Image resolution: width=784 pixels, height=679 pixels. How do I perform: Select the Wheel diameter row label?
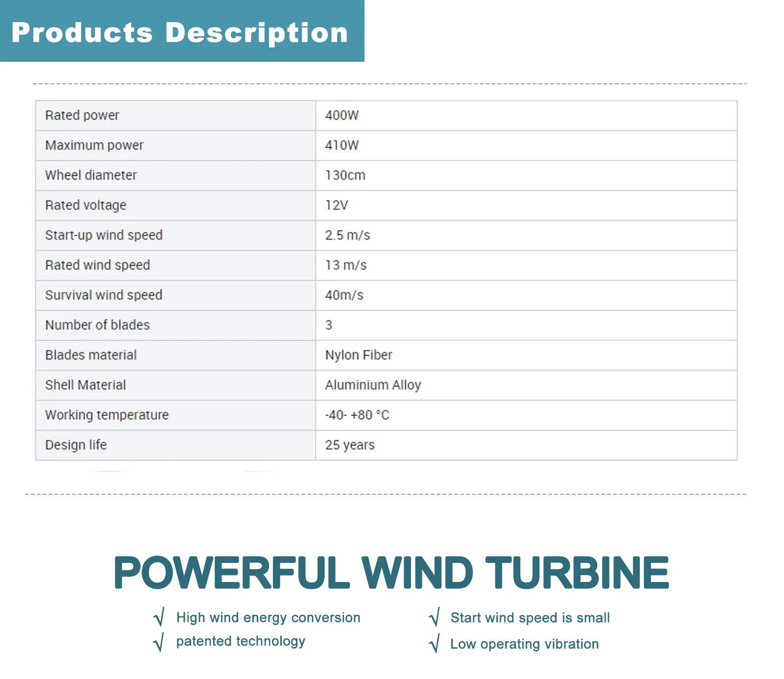(x=91, y=175)
